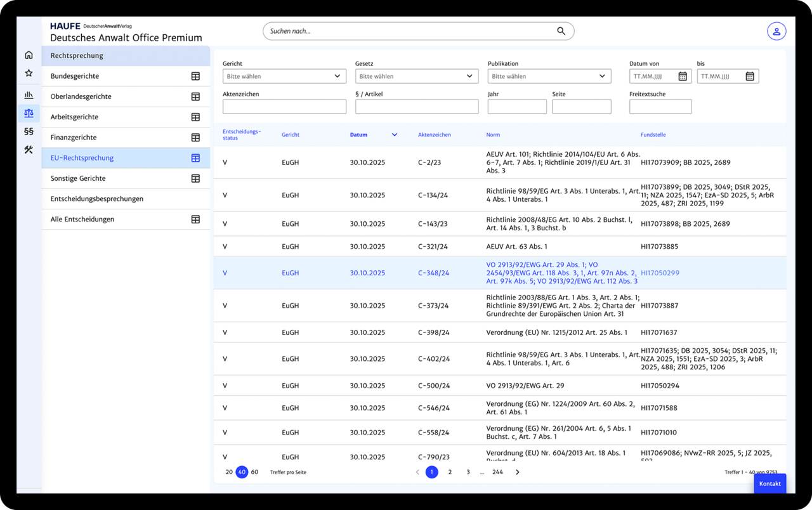Viewport: 812px width, 510px height.
Task: Click the Aktenzeichen input field
Action: (284, 107)
